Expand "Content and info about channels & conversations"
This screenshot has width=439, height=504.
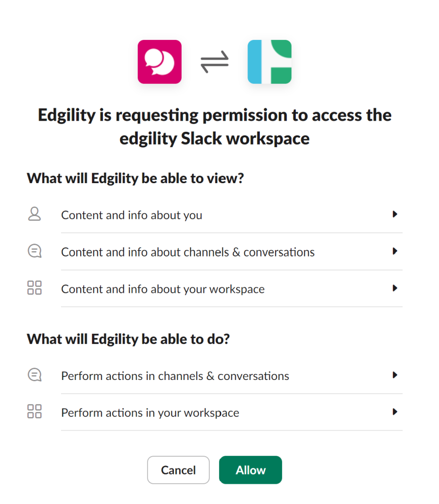(x=395, y=251)
